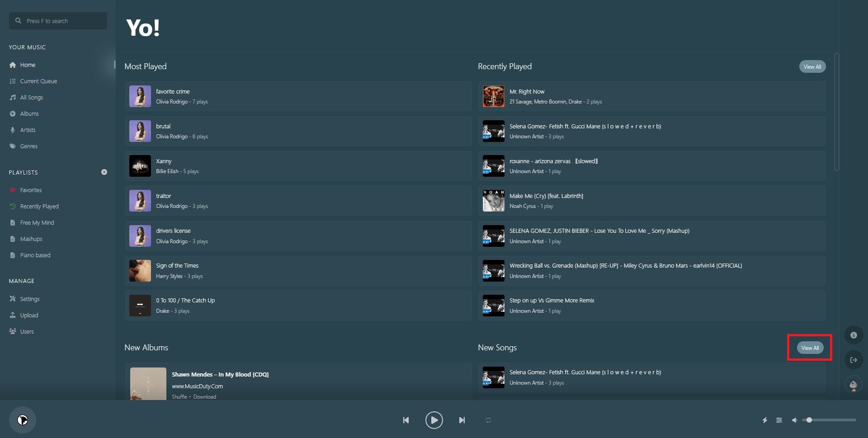Screen dimensions: 868x438
Task: Click the Upload icon in sidebar
Action: (13, 315)
